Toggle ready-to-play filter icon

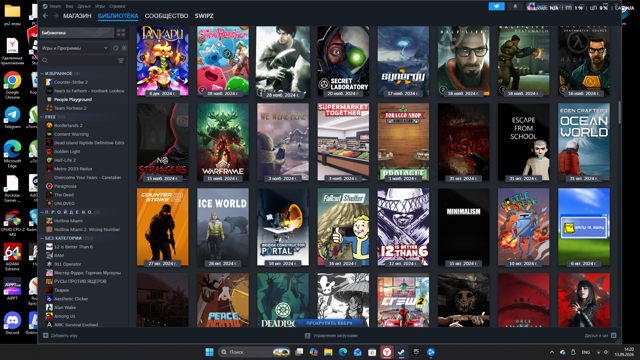[124, 48]
